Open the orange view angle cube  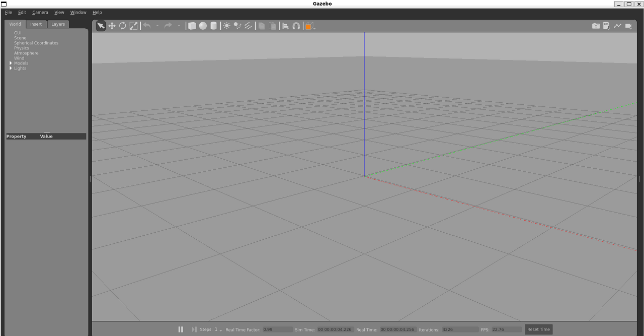[309, 26]
